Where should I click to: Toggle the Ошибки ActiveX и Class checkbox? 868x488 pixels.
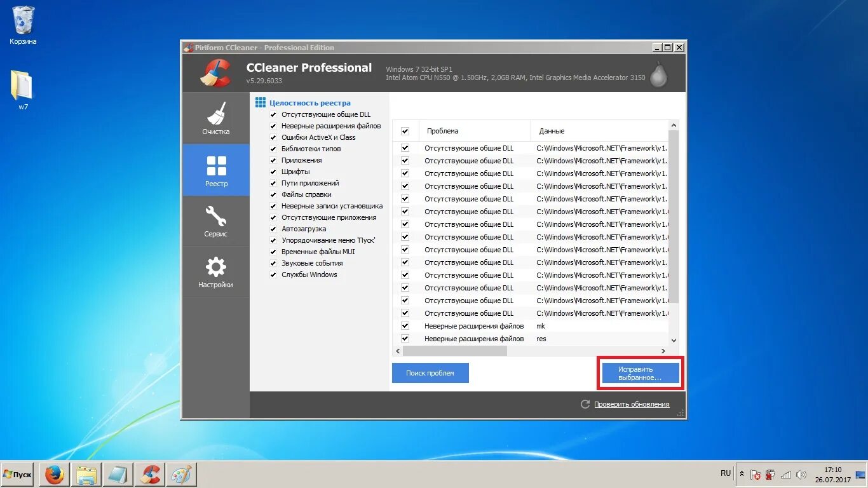(x=273, y=137)
